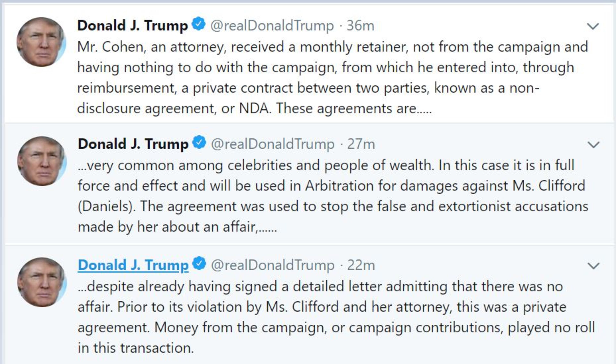Expand the options chevron on the 27m tweet
Screen dimensions: 616x364
click(x=593, y=145)
